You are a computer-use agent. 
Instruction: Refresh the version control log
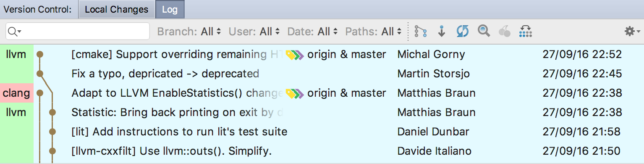click(x=463, y=31)
